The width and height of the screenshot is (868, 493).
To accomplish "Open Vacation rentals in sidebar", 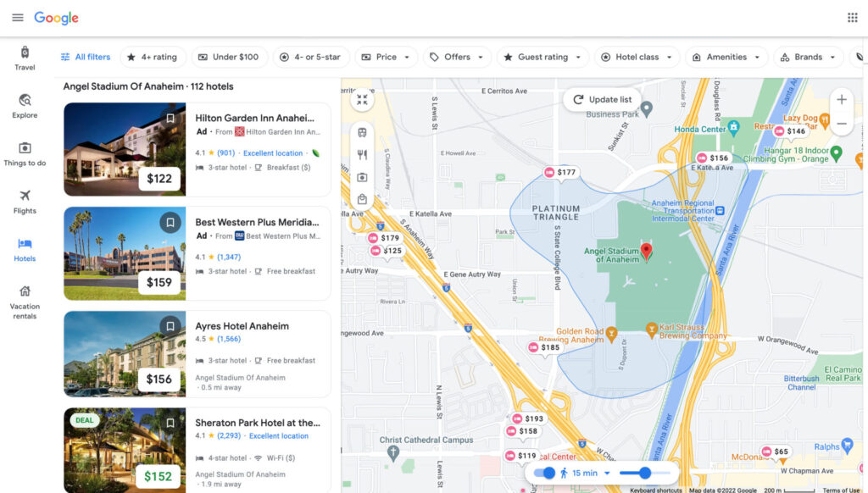I will pyautogui.click(x=25, y=302).
